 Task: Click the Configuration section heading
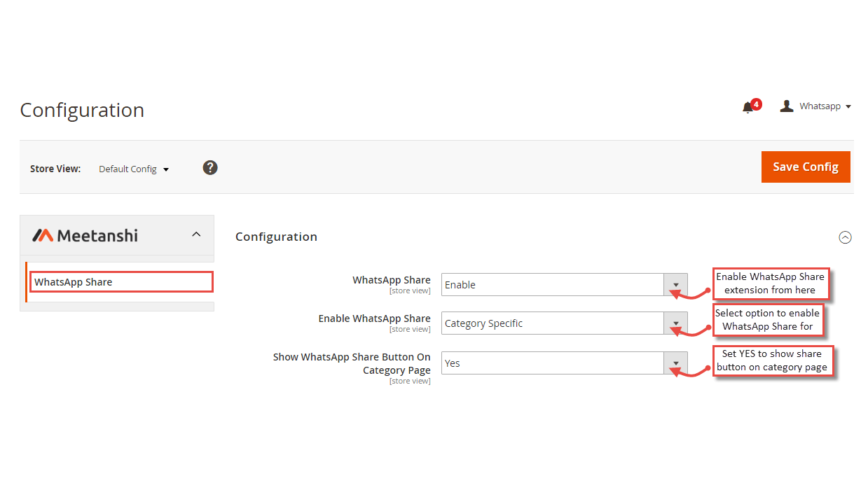(x=276, y=237)
